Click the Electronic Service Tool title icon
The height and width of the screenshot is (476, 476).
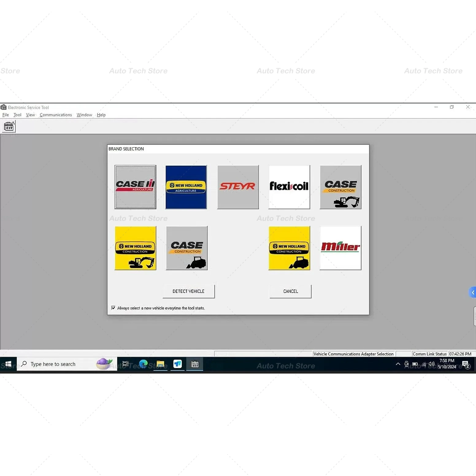pyautogui.click(x=4, y=107)
